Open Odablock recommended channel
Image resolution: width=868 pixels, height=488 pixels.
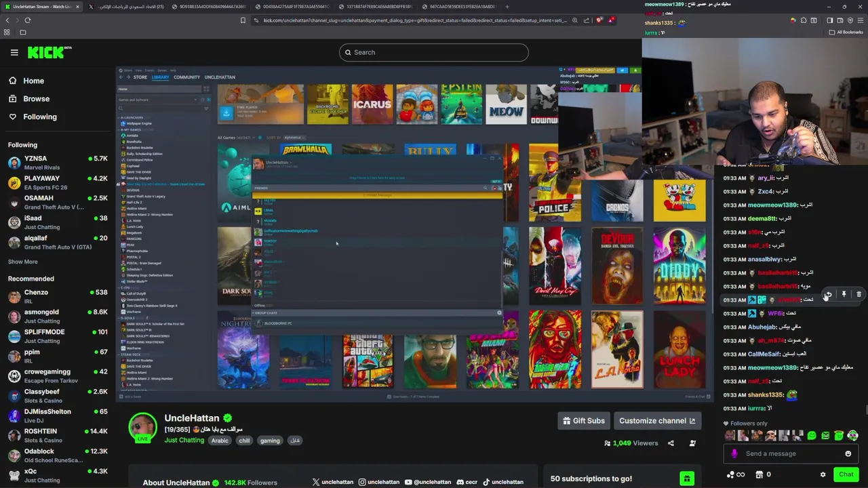click(x=58, y=455)
